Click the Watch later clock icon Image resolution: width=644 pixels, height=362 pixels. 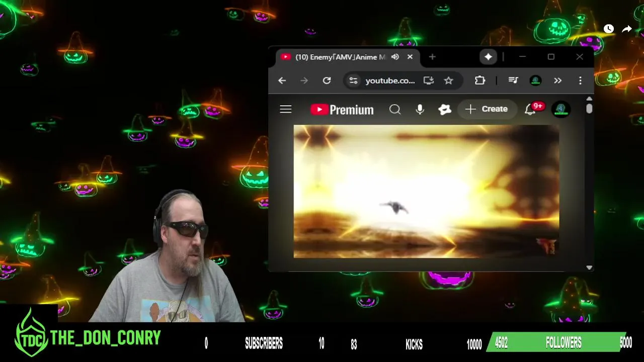tap(609, 29)
